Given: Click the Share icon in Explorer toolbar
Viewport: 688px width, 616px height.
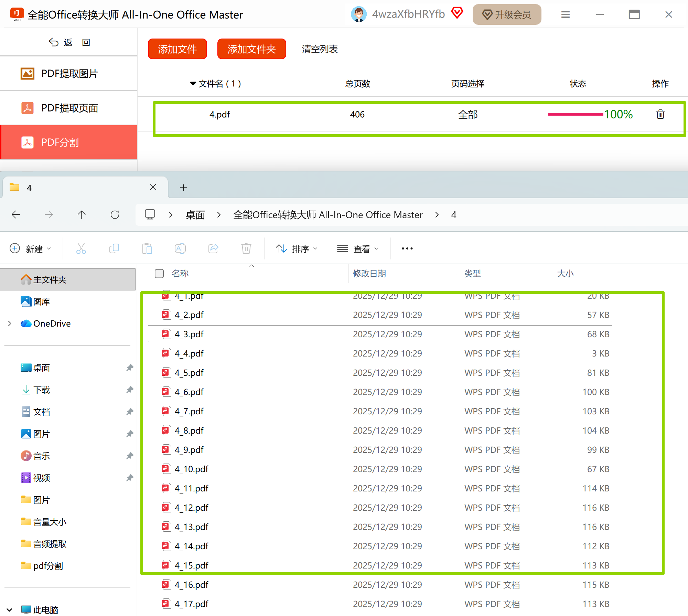Looking at the screenshot, I should pos(213,248).
